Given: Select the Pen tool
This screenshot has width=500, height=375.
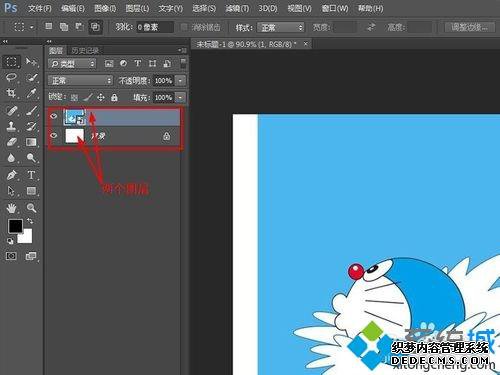Looking at the screenshot, I should click(11, 175).
